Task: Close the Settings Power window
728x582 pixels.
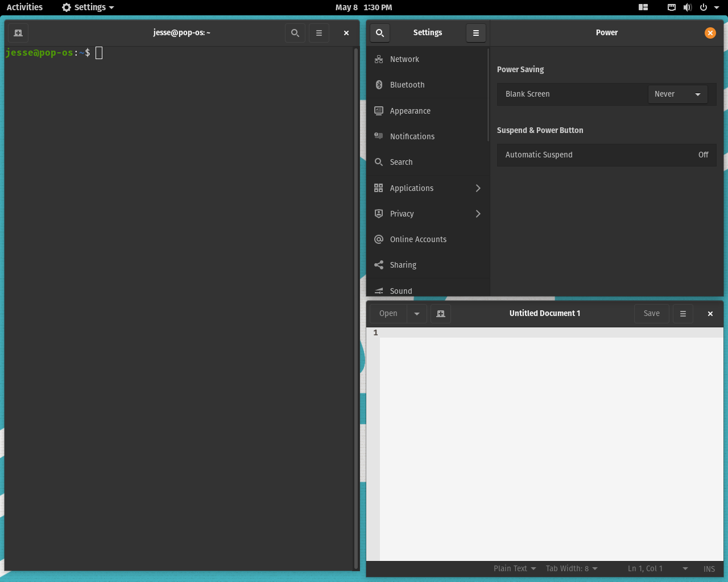Action: point(710,33)
